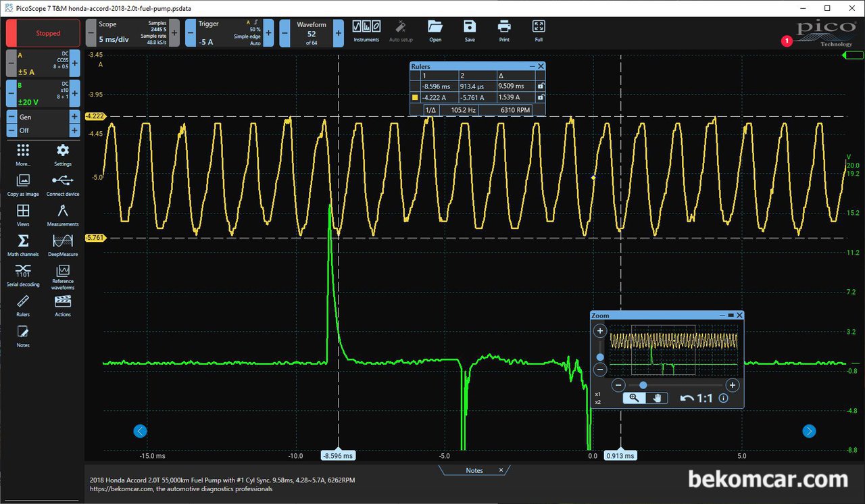Open the Instruments panel
The image size is (865, 504).
click(366, 31)
